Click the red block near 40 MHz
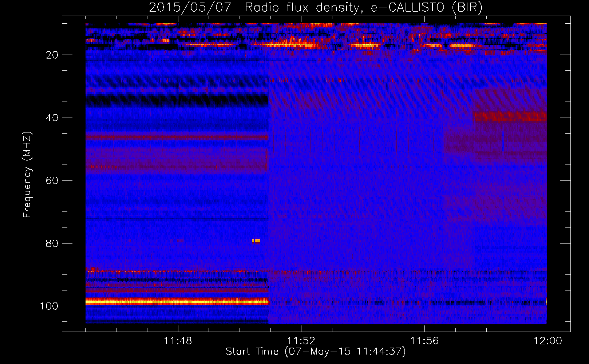The image size is (589, 364). [510, 116]
